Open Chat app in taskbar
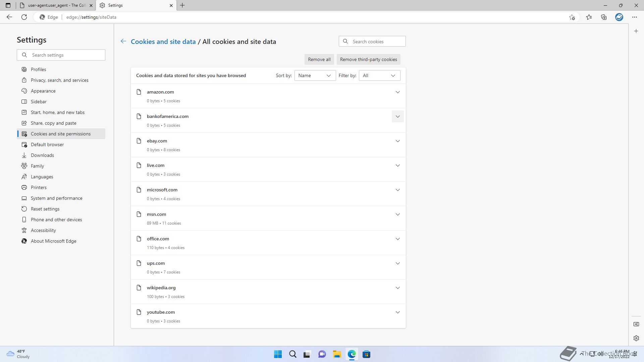The height and width of the screenshot is (362, 644). coord(322,354)
